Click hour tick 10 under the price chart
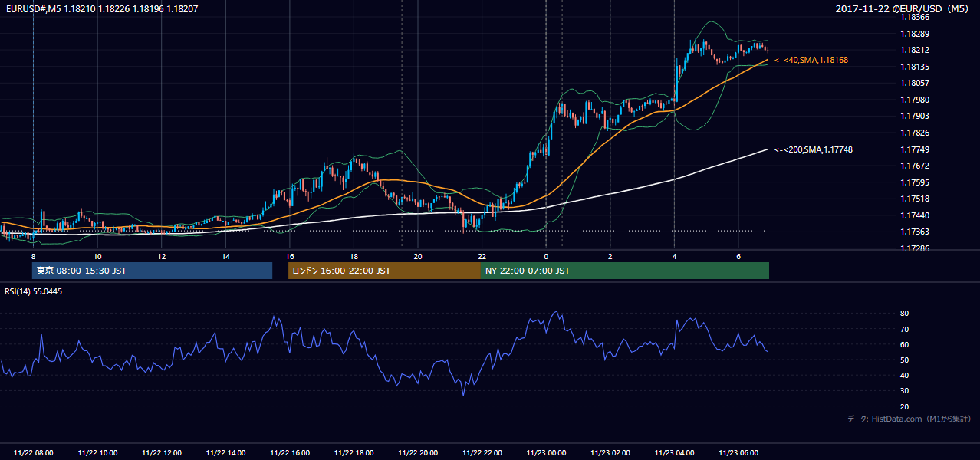This screenshot has height=460, width=980. 97,255
